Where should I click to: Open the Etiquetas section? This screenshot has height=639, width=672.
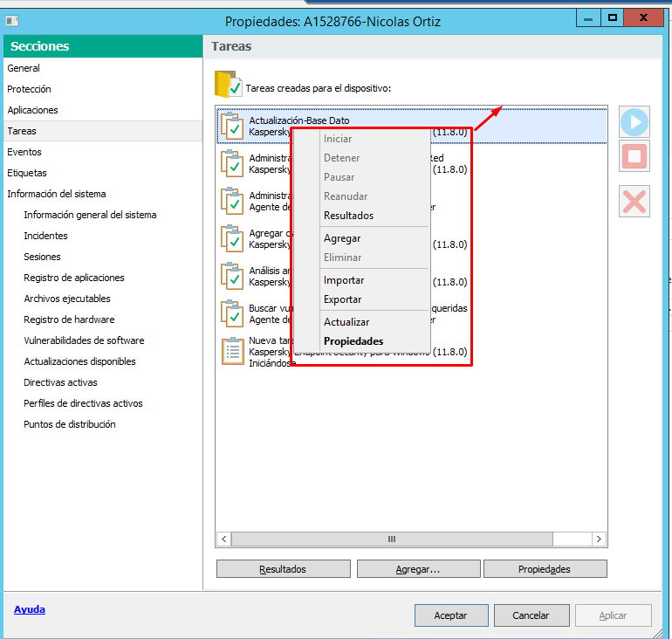[103, 173]
